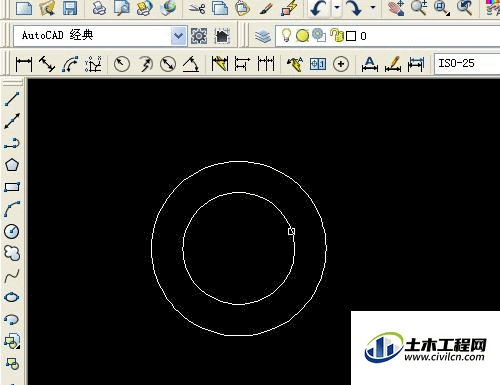Screen dimensions: 500x385
Task: Activate the Pan hand tool
Action: click(396, 7)
